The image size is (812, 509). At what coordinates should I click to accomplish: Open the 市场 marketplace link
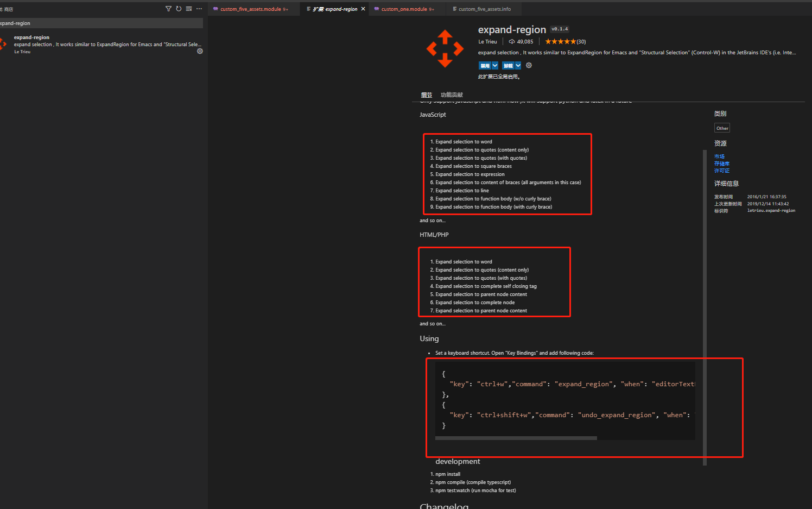[719, 156]
